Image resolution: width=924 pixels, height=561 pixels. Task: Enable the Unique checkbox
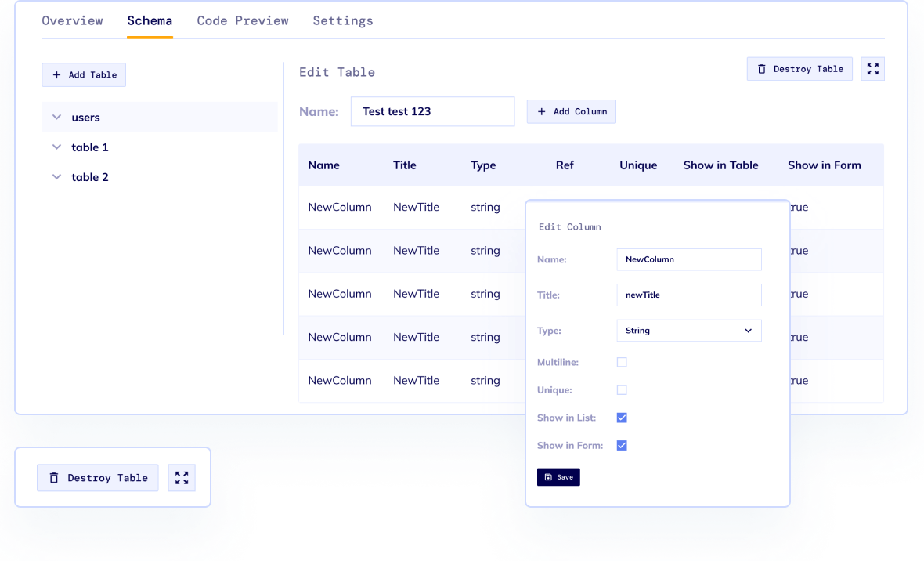(x=622, y=390)
